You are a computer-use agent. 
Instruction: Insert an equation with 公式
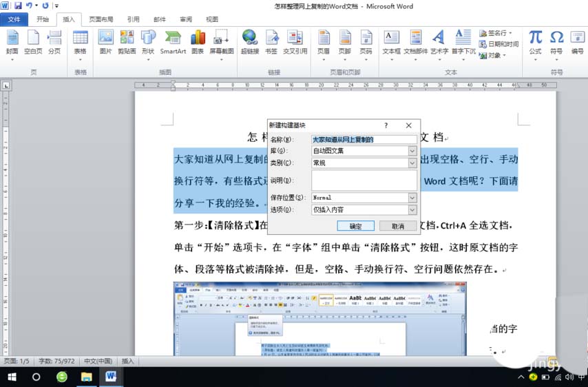pyautogui.click(x=535, y=41)
